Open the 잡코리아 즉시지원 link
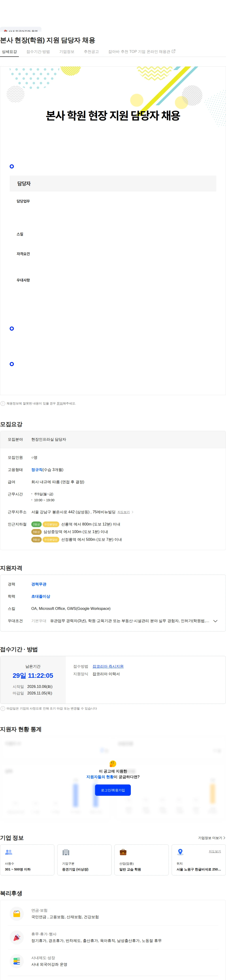Screen dimensions: 226x980 (x=108, y=666)
